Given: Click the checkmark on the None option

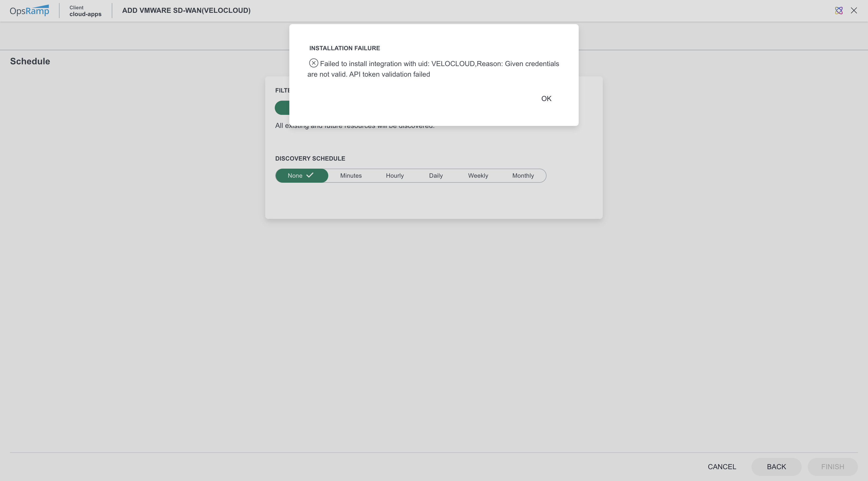Looking at the screenshot, I should (310, 175).
